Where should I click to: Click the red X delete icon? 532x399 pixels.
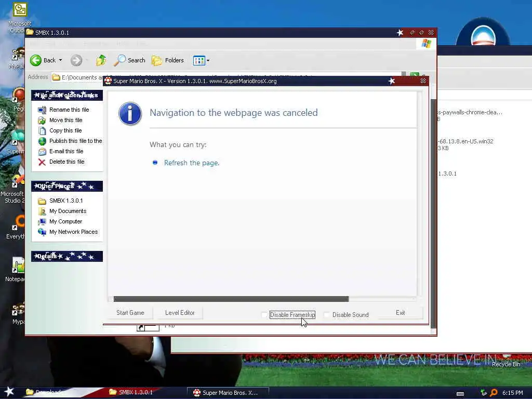(x=42, y=162)
